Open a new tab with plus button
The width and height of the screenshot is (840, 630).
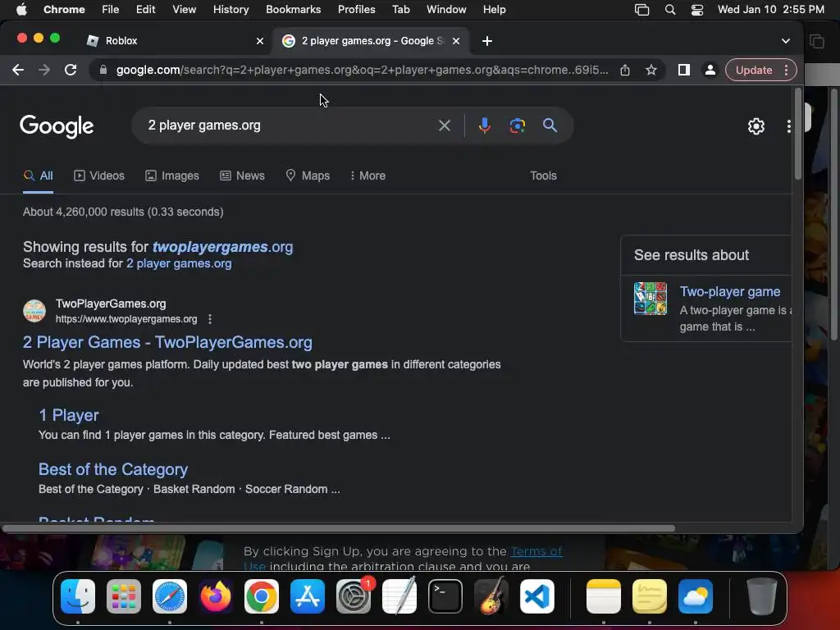click(x=487, y=41)
